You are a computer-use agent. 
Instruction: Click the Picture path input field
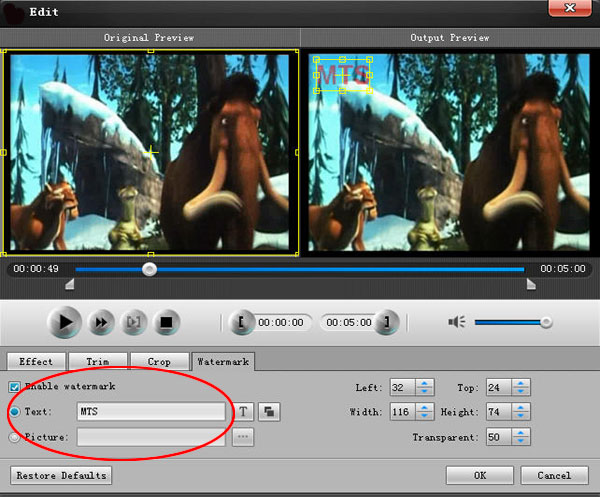coord(151,437)
